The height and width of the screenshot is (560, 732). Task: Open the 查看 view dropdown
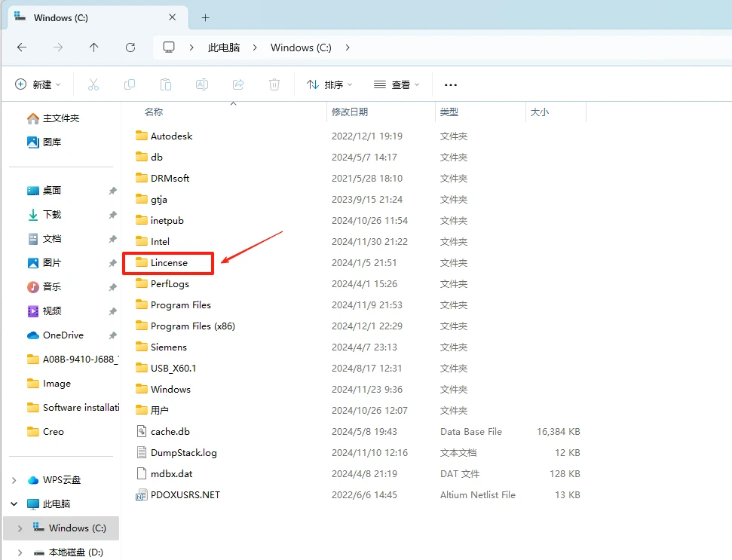pyautogui.click(x=397, y=84)
